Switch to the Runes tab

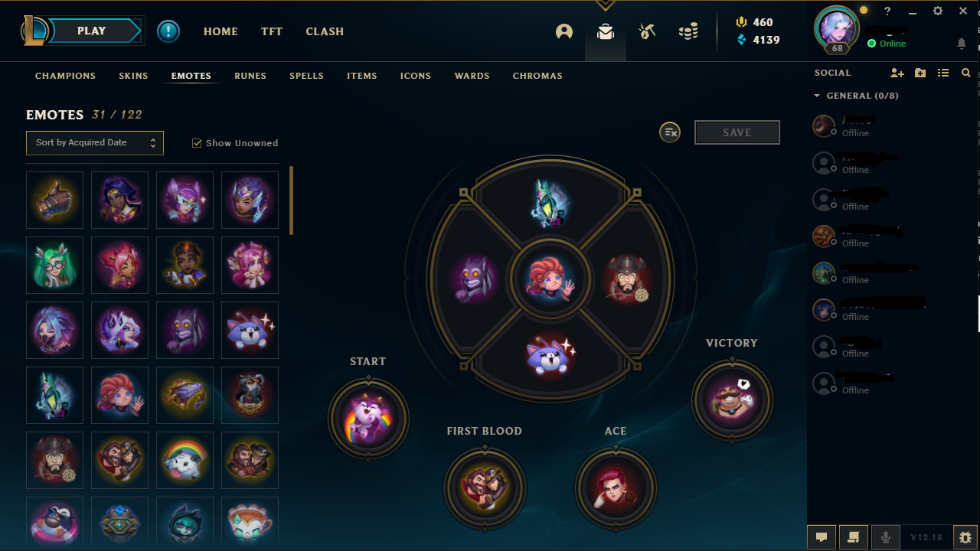250,76
